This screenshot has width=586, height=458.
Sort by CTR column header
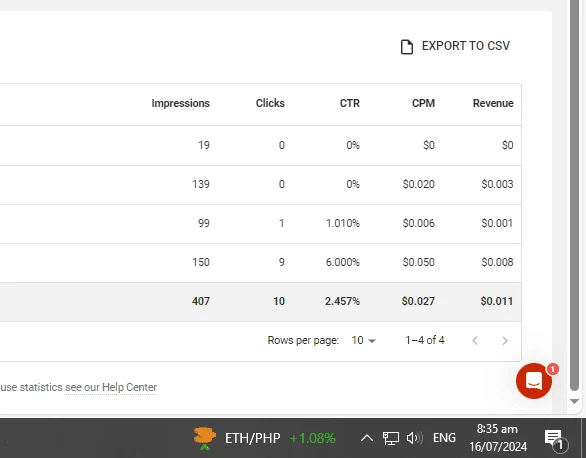click(x=350, y=103)
